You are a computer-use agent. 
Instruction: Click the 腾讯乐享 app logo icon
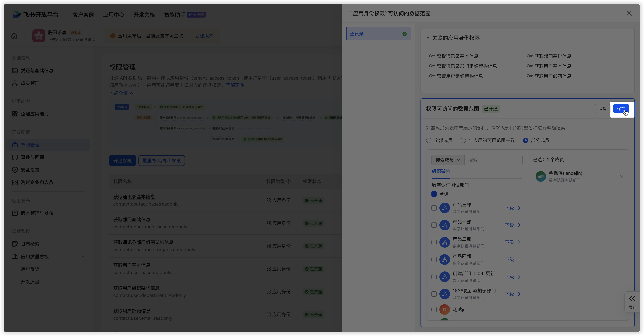tap(39, 36)
